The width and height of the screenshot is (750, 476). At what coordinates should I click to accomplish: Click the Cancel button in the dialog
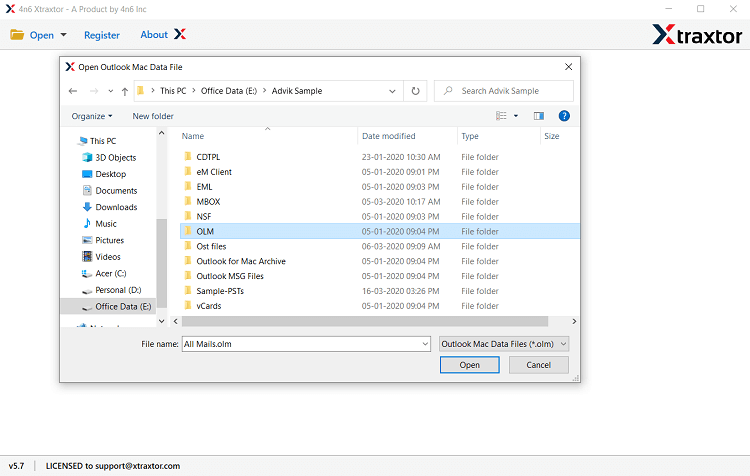click(539, 365)
